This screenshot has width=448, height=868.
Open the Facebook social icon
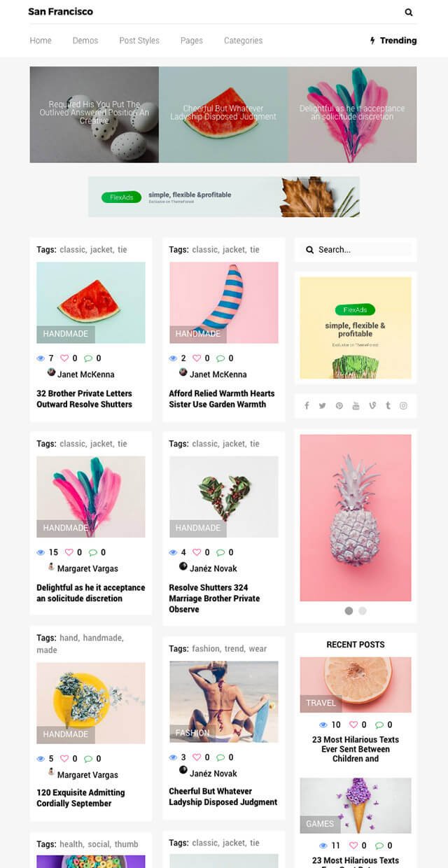pos(307,406)
